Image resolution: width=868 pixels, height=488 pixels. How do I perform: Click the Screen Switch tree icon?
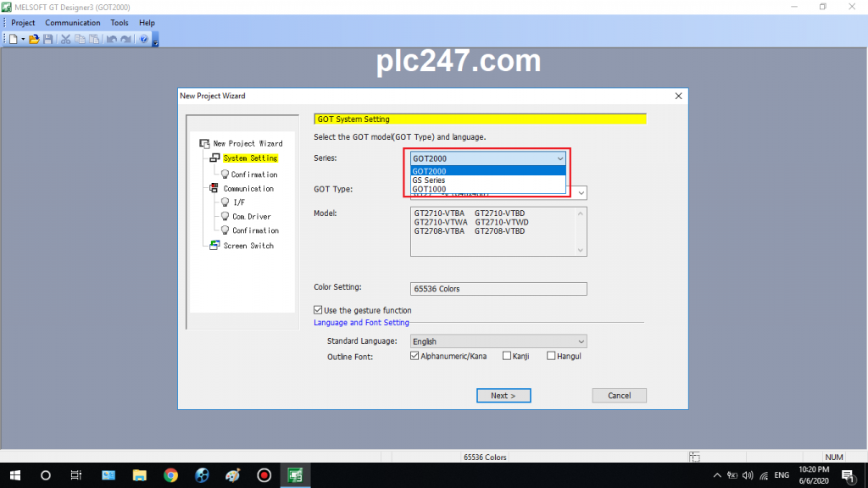[214, 245]
